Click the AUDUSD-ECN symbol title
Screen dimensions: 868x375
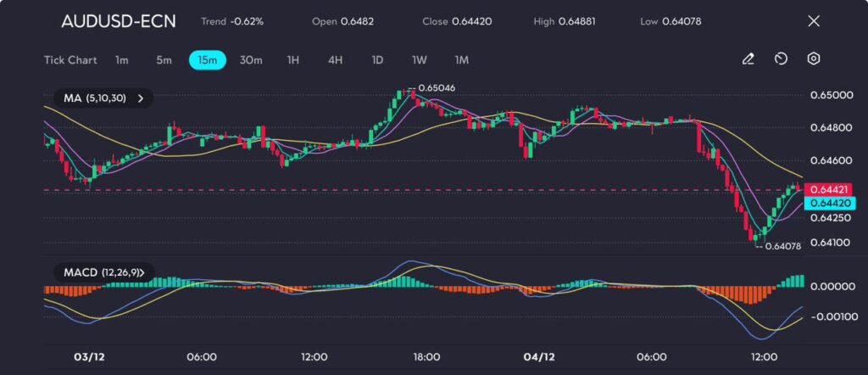pyautogui.click(x=119, y=21)
